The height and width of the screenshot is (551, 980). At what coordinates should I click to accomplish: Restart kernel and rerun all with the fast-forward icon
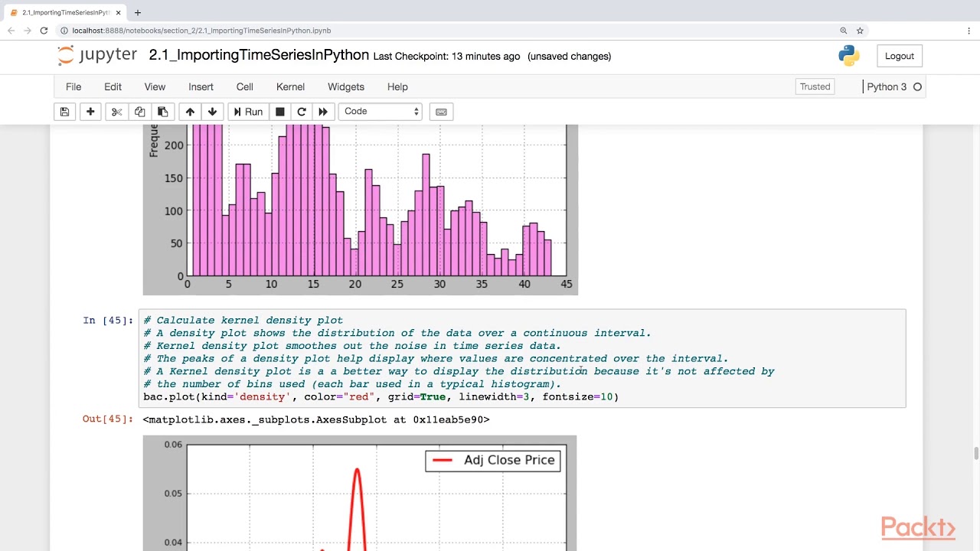[x=323, y=112]
